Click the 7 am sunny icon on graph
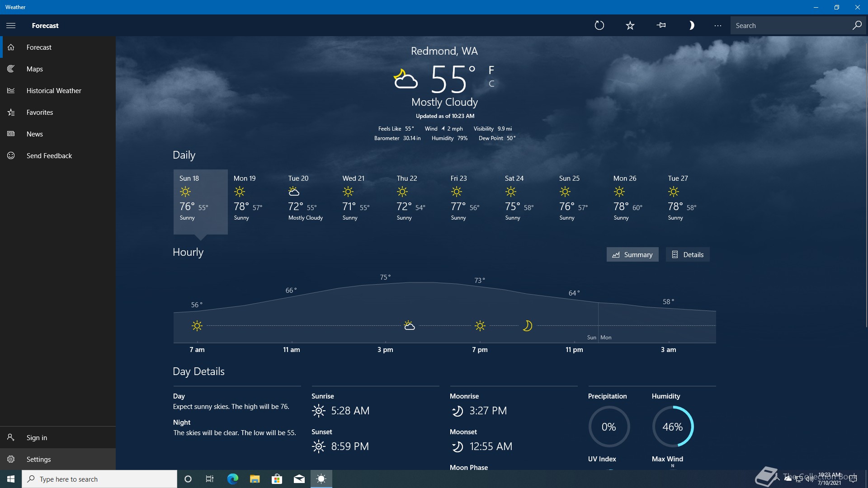Viewport: 868px width, 488px height. coord(197,325)
